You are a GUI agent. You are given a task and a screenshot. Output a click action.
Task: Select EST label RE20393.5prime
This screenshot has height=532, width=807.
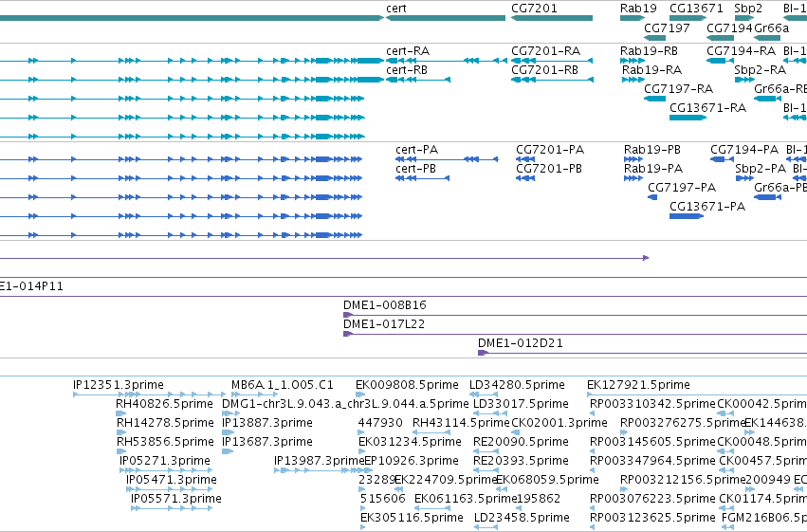tap(521, 461)
